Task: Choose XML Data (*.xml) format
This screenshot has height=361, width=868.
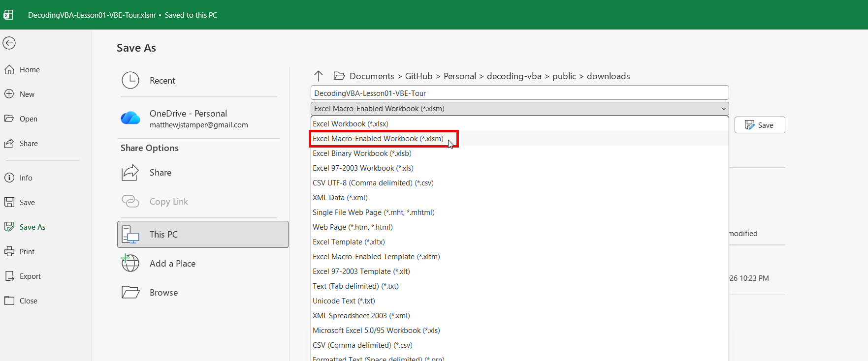Action: pyautogui.click(x=519, y=198)
